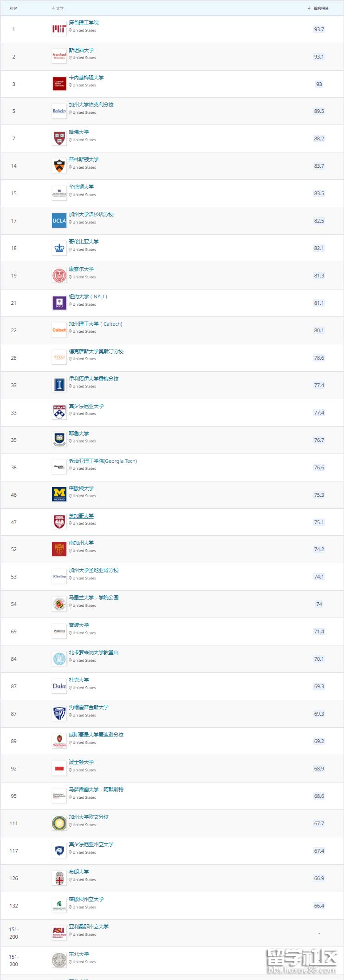Screen dimensions: 344x980
Task: Click the Stanford University logo
Action: coord(59,57)
